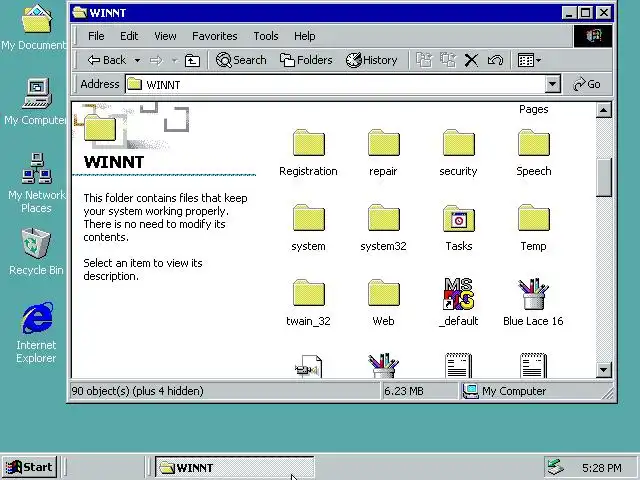Click the 5:28 PM clock
Image resolution: width=640 pixels, height=480 pixels.
coord(602,468)
